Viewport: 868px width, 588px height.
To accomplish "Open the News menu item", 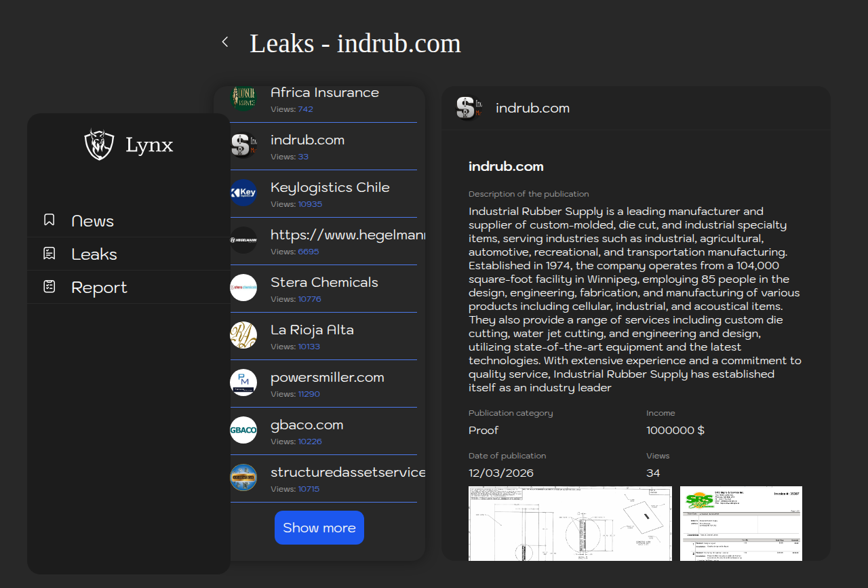I will coord(93,221).
